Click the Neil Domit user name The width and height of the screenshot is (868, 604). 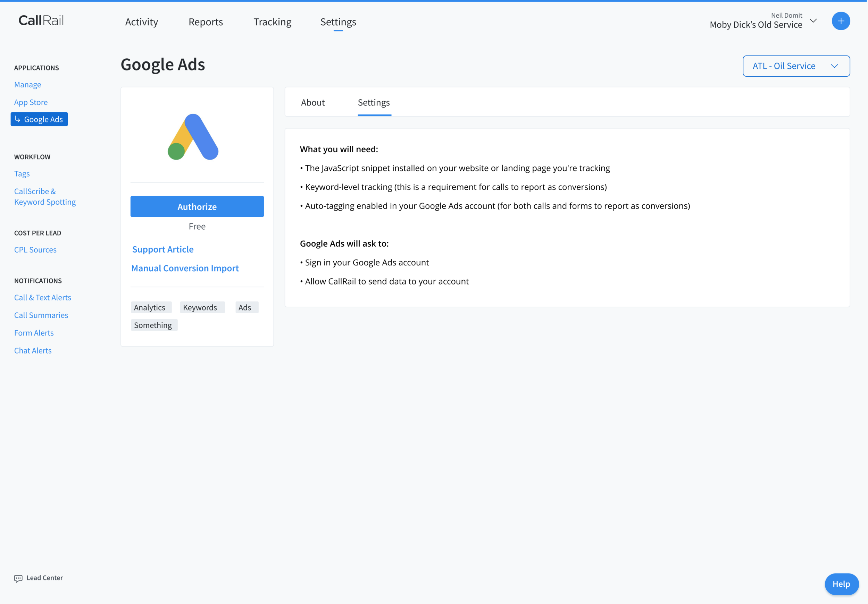[787, 16]
